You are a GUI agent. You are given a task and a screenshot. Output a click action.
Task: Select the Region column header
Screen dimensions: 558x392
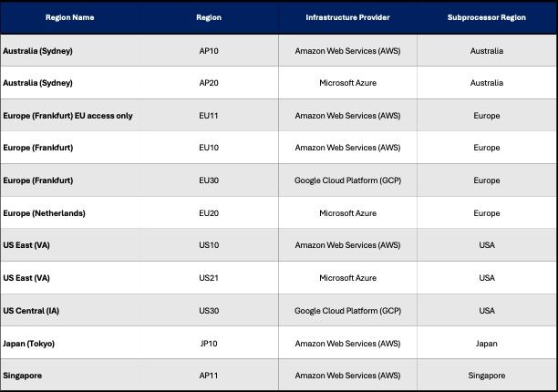209,17
